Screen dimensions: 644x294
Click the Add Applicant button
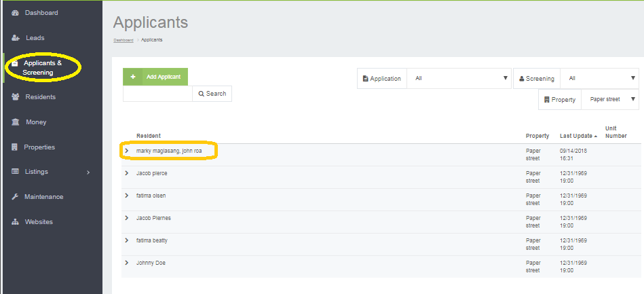tap(155, 77)
